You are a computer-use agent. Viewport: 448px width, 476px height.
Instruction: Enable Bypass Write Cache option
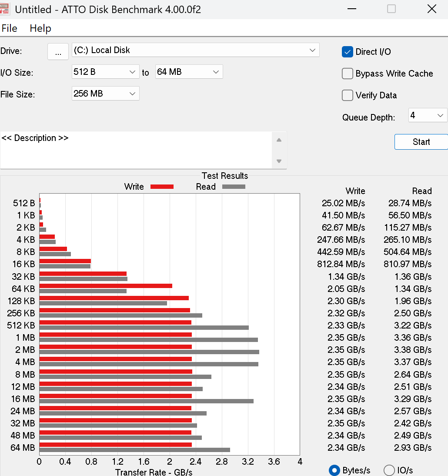(347, 74)
